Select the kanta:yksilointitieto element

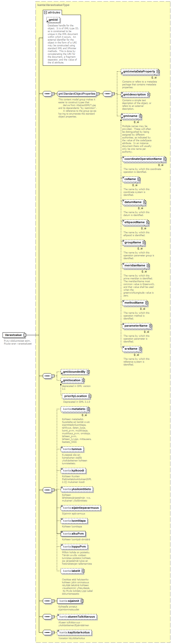tap(77, 489)
